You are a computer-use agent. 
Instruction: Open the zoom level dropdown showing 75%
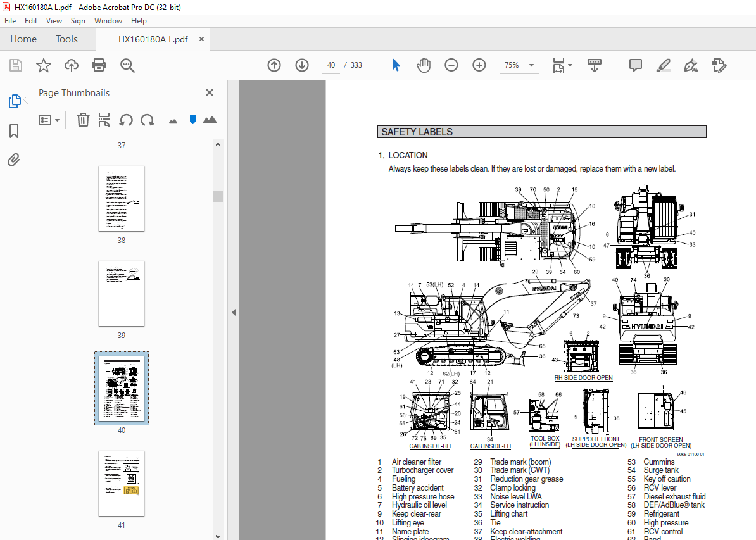coord(519,65)
